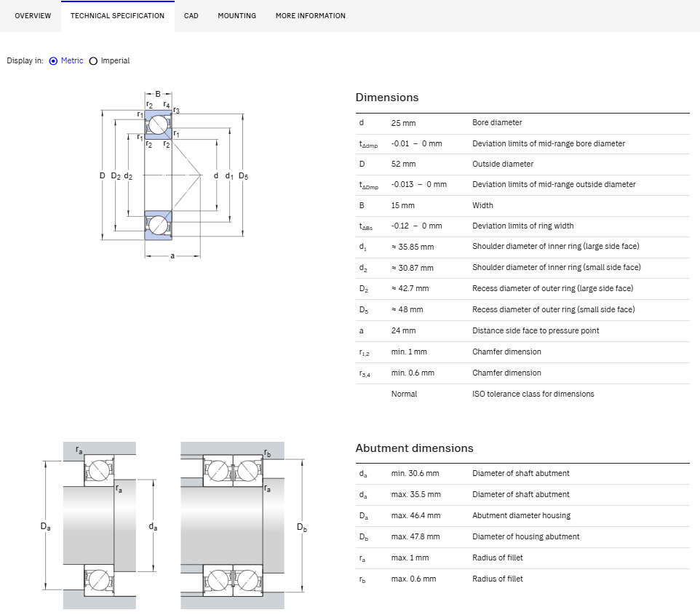Click the shaft abutment max. 35.5 mm
This screenshot has width=700, height=615.
coord(415,494)
